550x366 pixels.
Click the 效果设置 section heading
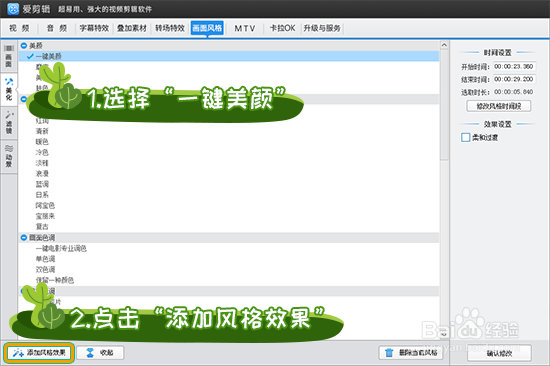[497, 124]
